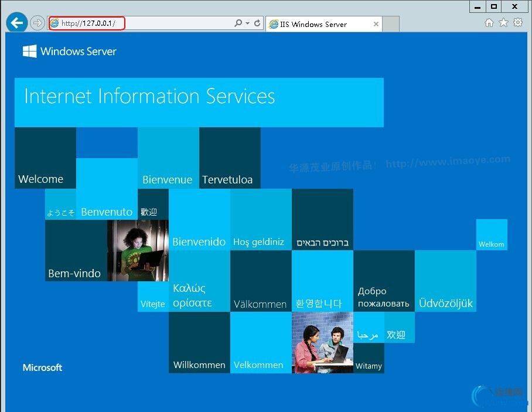
Task: Click the search magnifier icon in address bar
Action: pos(238,23)
